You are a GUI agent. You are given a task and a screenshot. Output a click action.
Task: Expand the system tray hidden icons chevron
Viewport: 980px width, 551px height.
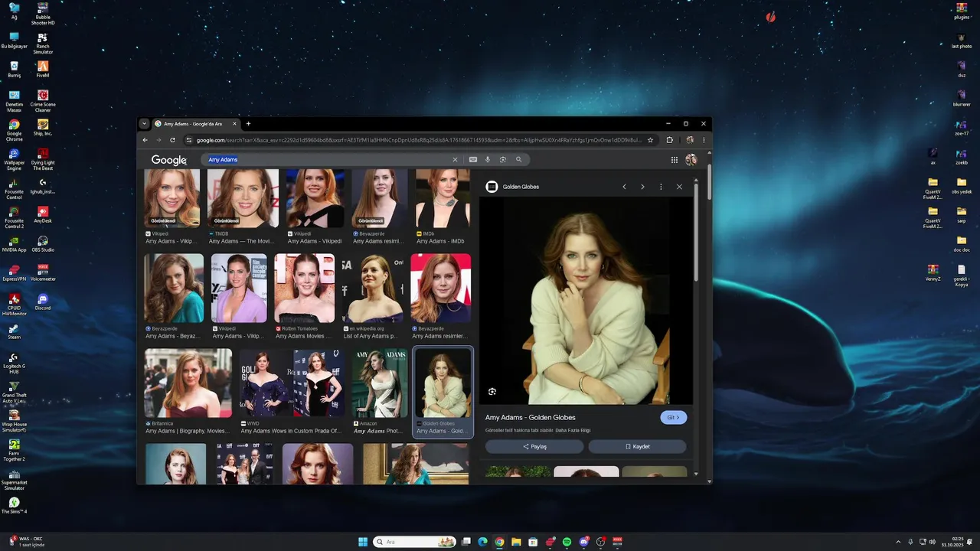coord(898,542)
